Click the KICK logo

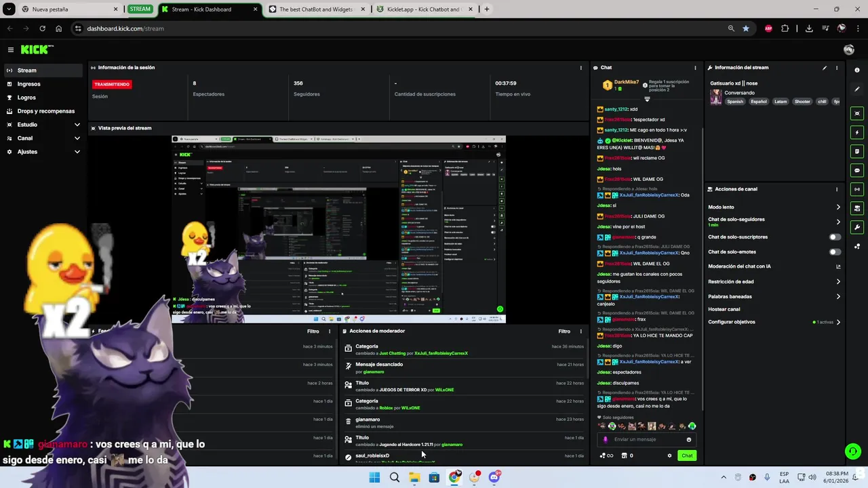coord(37,49)
